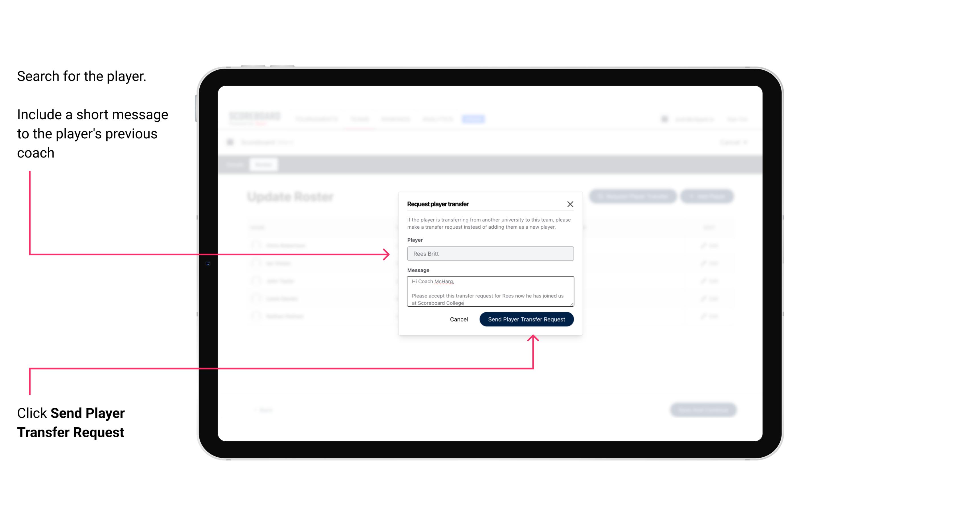The height and width of the screenshot is (527, 980).
Task: Click the Cancel button
Action: point(459,319)
